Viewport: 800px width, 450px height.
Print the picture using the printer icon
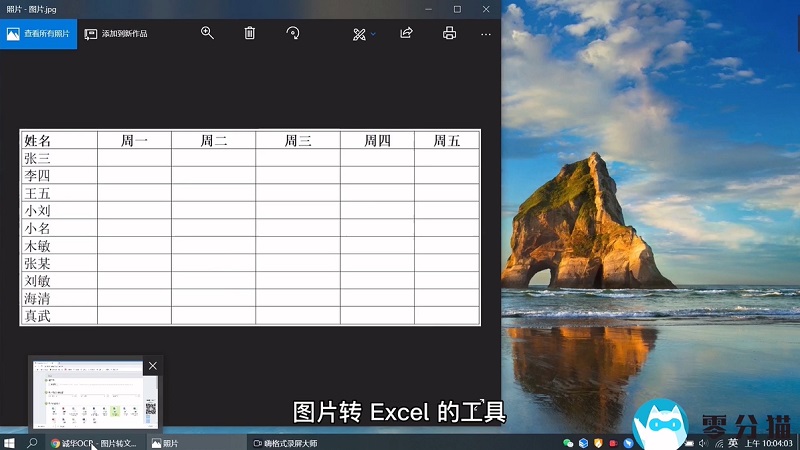click(x=449, y=33)
